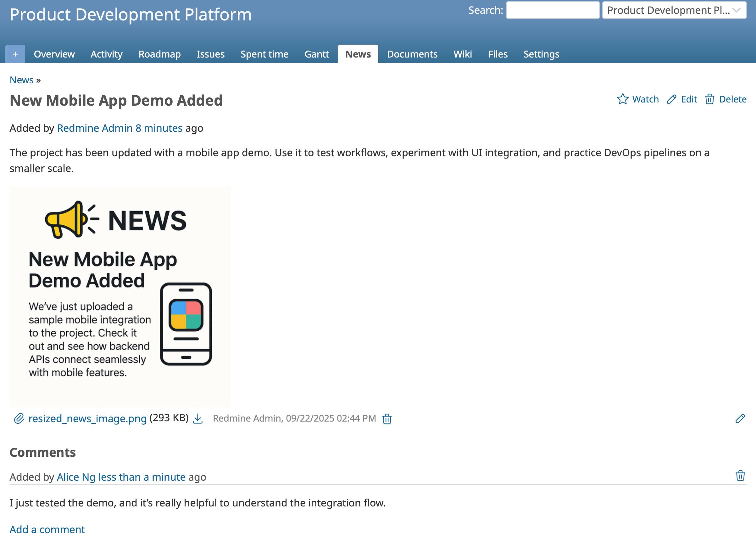Click the Delete trash icon for the news

coord(709,99)
